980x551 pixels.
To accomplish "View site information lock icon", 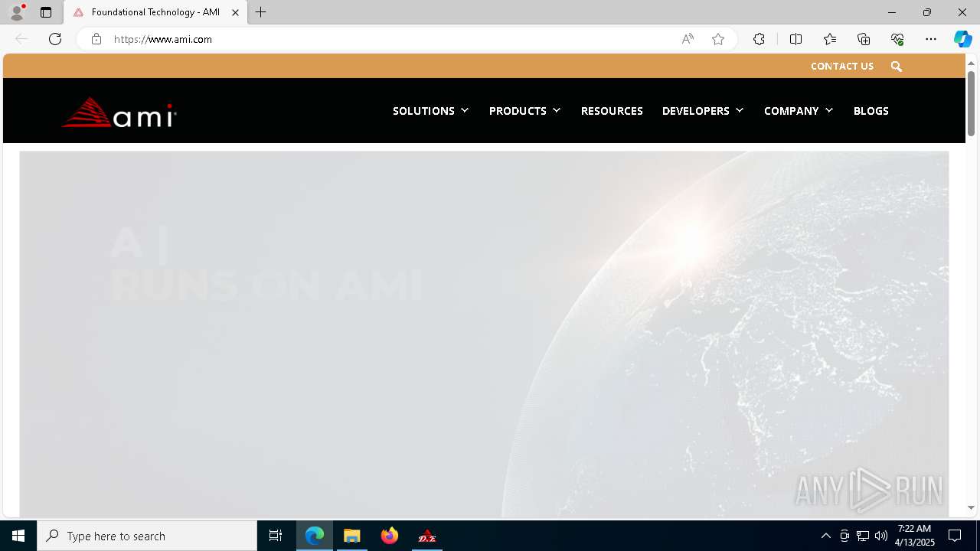I will pos(96,39).
